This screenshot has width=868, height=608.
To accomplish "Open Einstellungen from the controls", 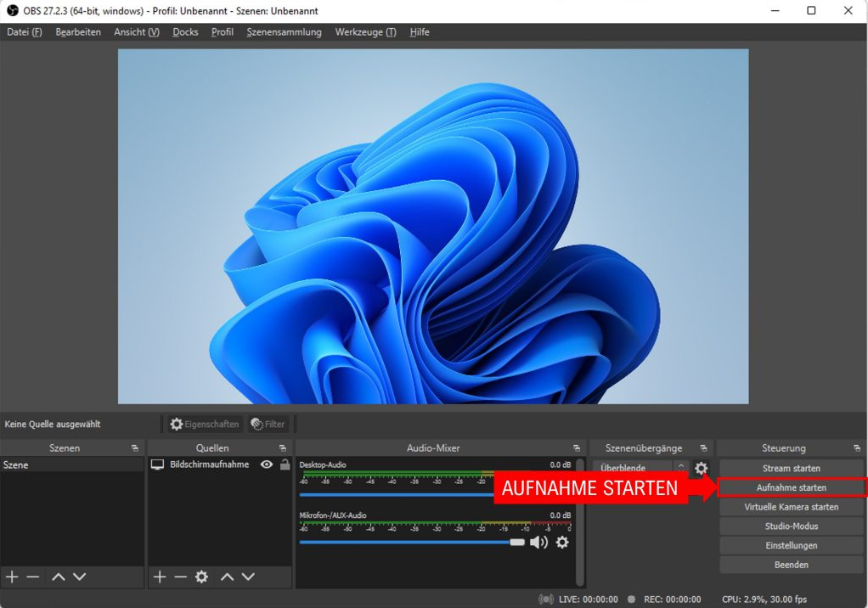I will (791, 545).
